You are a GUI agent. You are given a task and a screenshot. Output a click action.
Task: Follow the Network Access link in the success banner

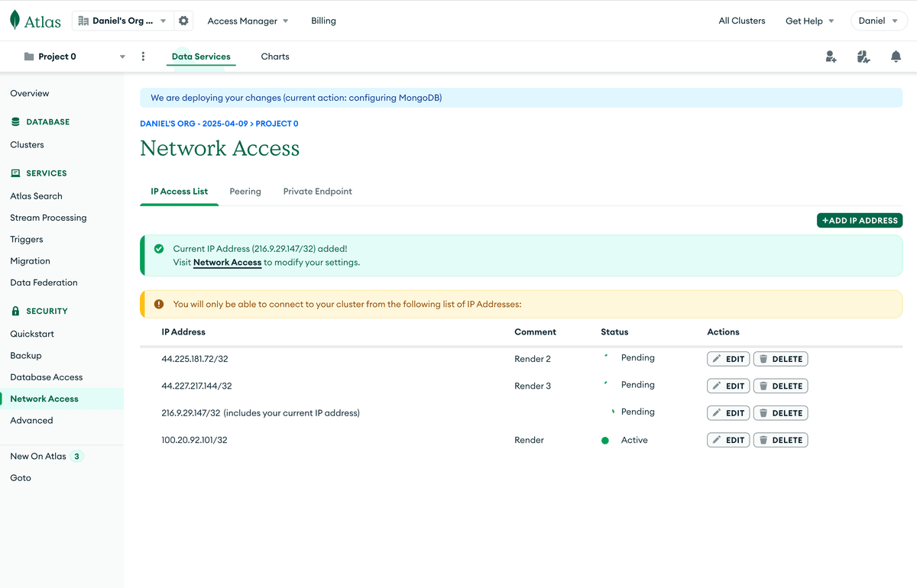[227, 262]
